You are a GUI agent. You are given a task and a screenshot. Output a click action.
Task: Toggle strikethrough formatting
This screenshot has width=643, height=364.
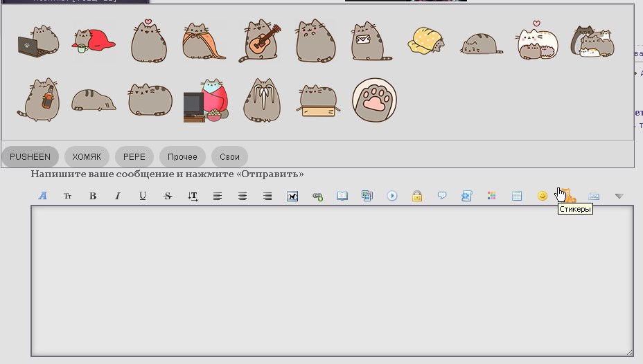(x=168, y=196)
